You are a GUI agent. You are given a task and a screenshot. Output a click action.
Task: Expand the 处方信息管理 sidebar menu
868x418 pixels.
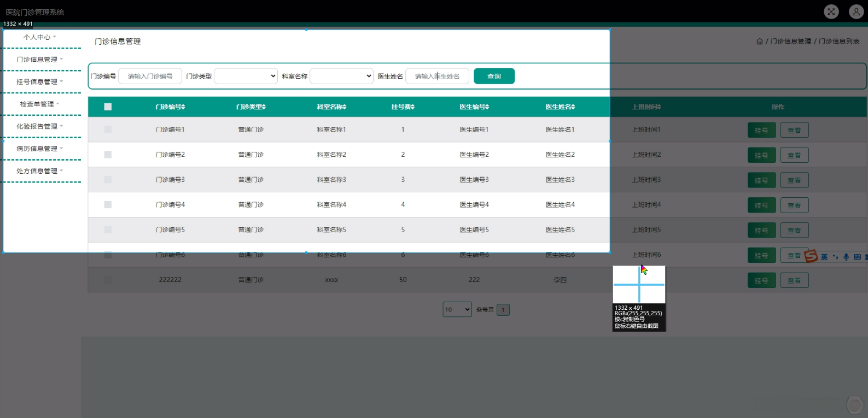coord(40,171)
